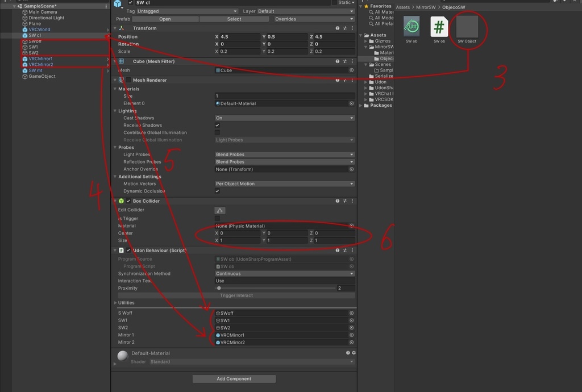The width and height of the screenshot is (582, 392).
Task: Select Main Camera in Hierarchy
Action: [x=43, y=12]
